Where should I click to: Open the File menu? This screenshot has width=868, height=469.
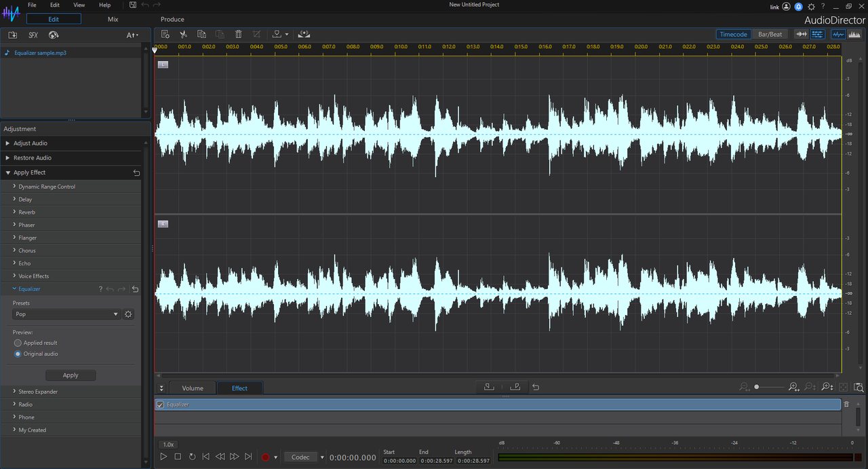(32, 5)
